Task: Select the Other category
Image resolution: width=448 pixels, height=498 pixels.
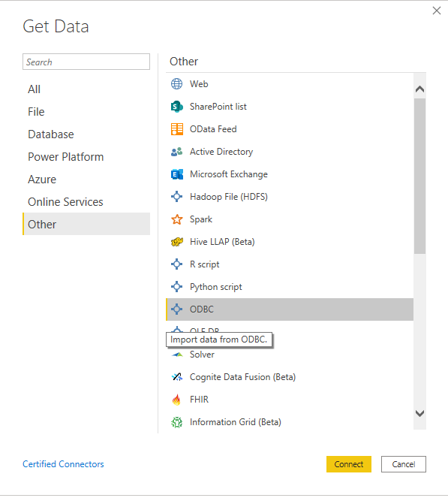Action: coord(86,225)
